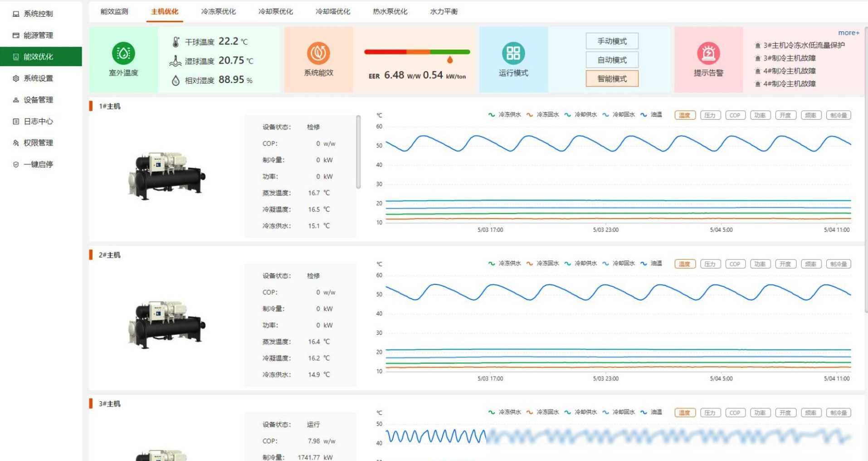Select 温度 in 1#主机 chart
Screen dimensions: 868x461
[x=685, y=115]
